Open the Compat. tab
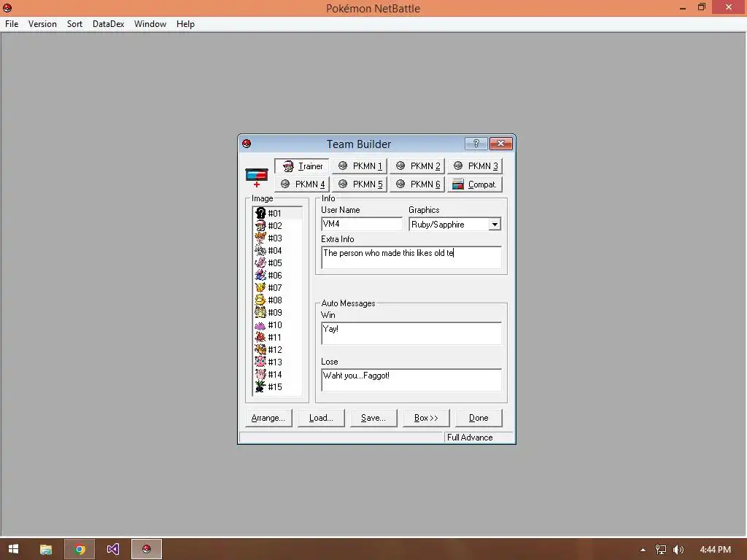The width and height of the screenshot is (747, 560). click(x=474, y=184)
